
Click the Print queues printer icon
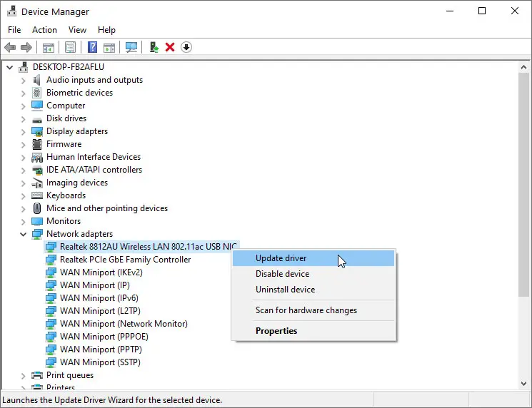pyautogui.click(x=37, y=375)
